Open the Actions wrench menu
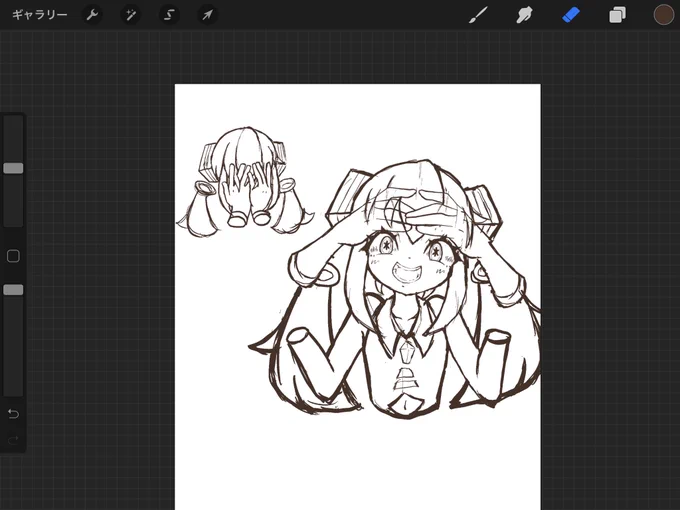The width and height of the screenshot is (680, 510). [92, 15]
